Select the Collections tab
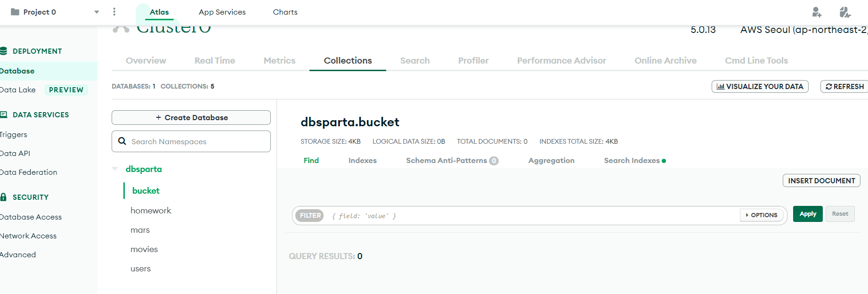This screenshot has width=868, height=294. pyautogui.click(x=348, y=60)
